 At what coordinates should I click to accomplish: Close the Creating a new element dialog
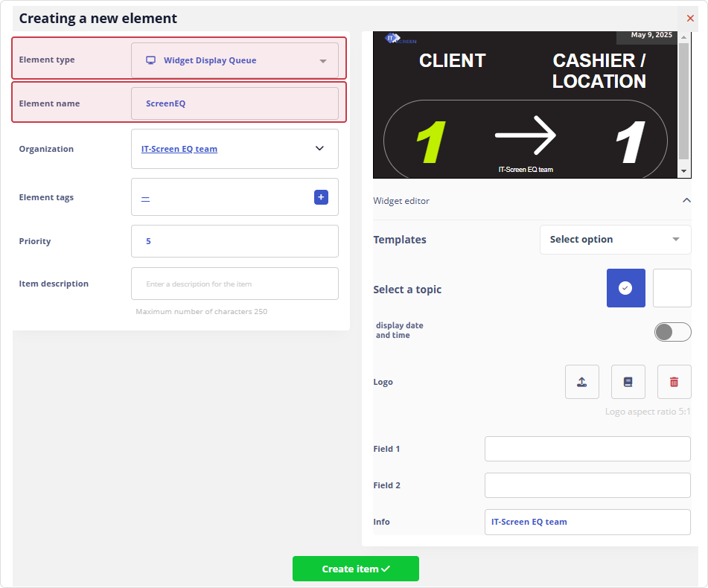[x=690, y=18]
